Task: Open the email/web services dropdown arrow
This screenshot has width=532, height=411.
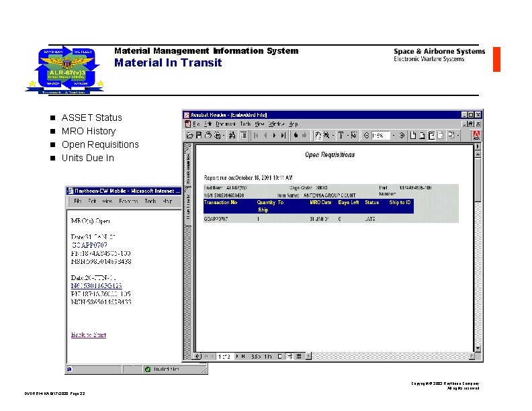Action: point(224,135)
